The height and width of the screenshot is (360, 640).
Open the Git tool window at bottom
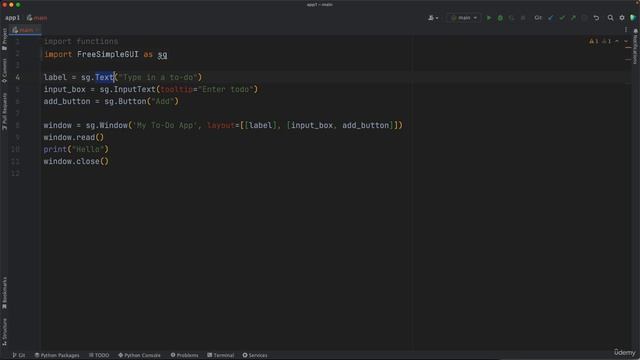coord(18,355)
